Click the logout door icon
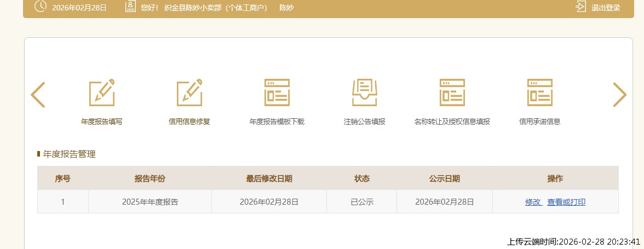Viewport: 644px width, 249px height. point(581,7)
